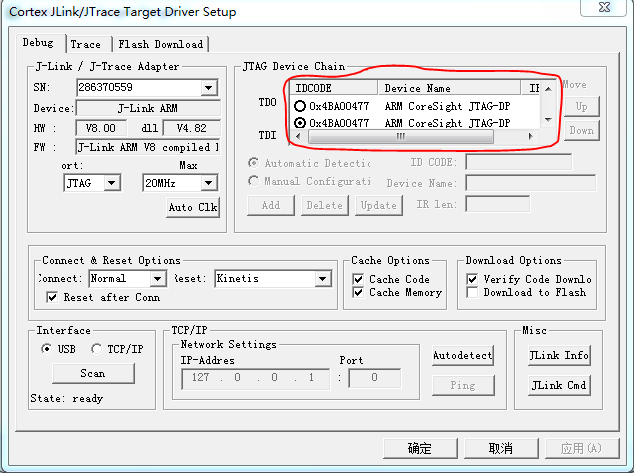Toggle the Cache Memory checkbox
Viewport: 634px width, 473px height.
pyautogui.click(x=358, y=292)
